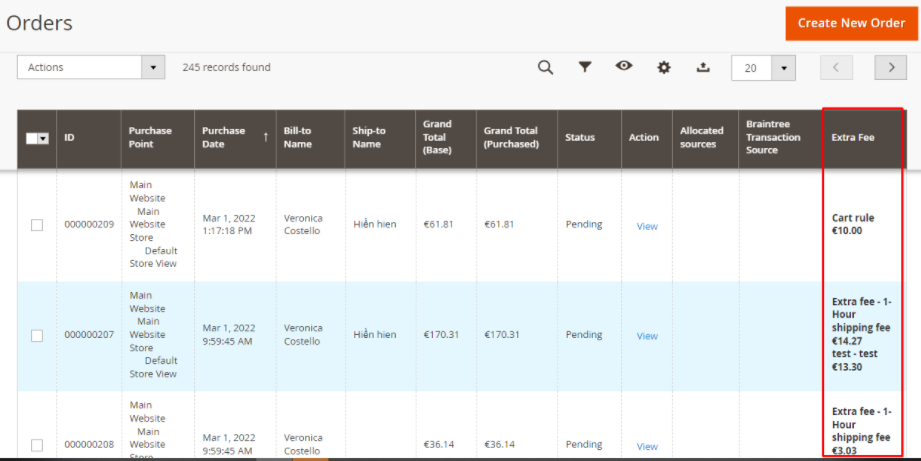Open the filters funnel icon
This screenshot has width=921, height=461.
pos(585,67)
